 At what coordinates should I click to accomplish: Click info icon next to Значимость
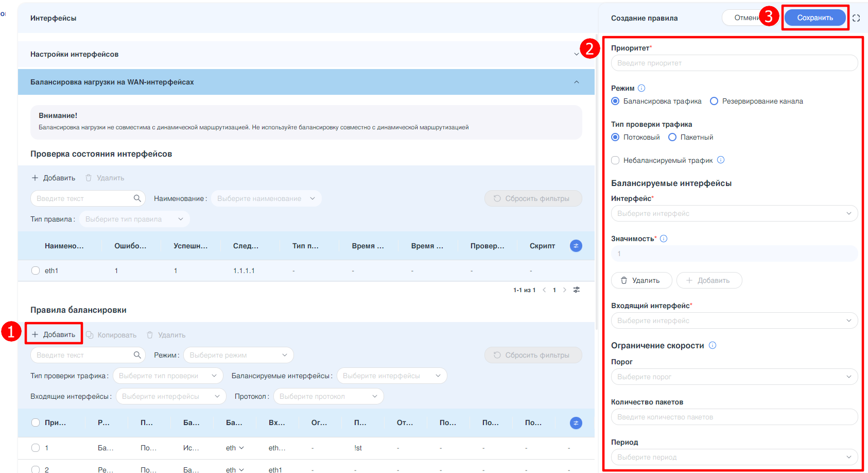point(664,239)
